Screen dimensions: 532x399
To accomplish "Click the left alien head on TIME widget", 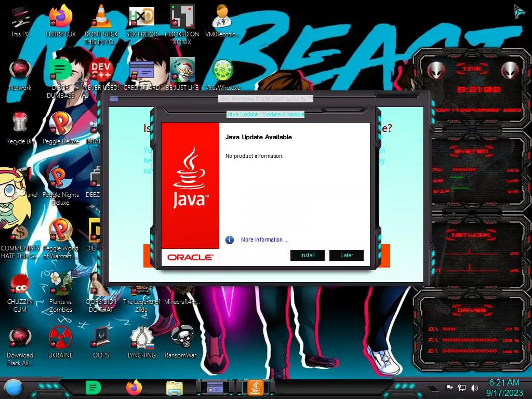I will (x=436, y=70).
